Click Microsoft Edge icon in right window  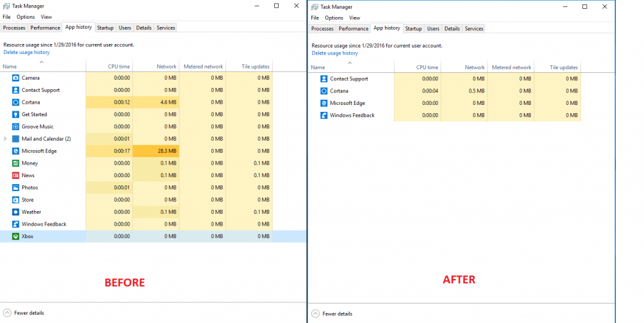pos(324,103)
